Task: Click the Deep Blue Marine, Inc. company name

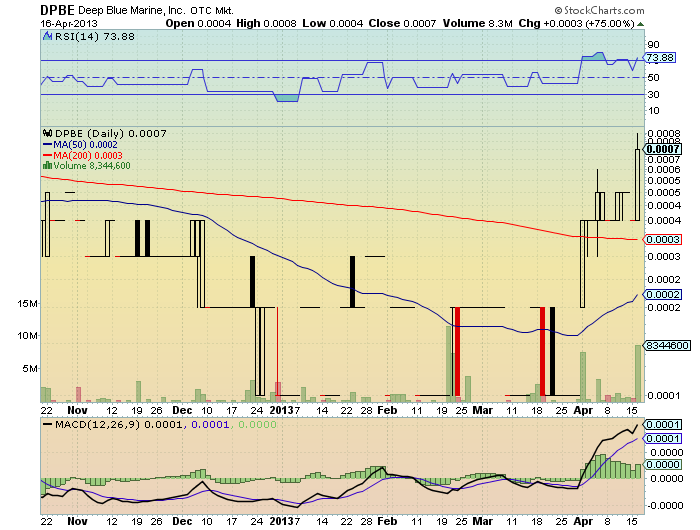Action: click(x=131, y=10)
